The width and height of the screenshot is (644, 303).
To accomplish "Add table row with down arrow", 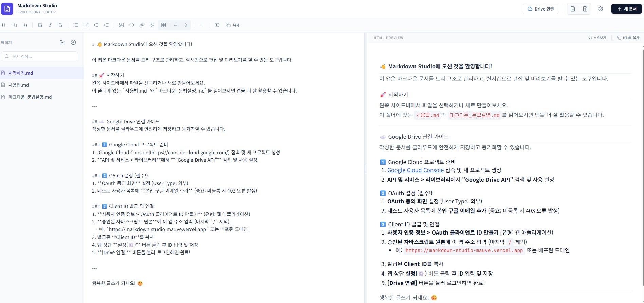I will pyautogui.click(x=176, y=25).
